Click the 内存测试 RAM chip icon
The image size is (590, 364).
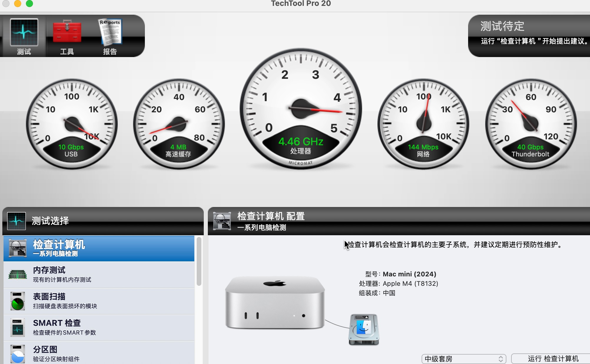tap(18, 275)
